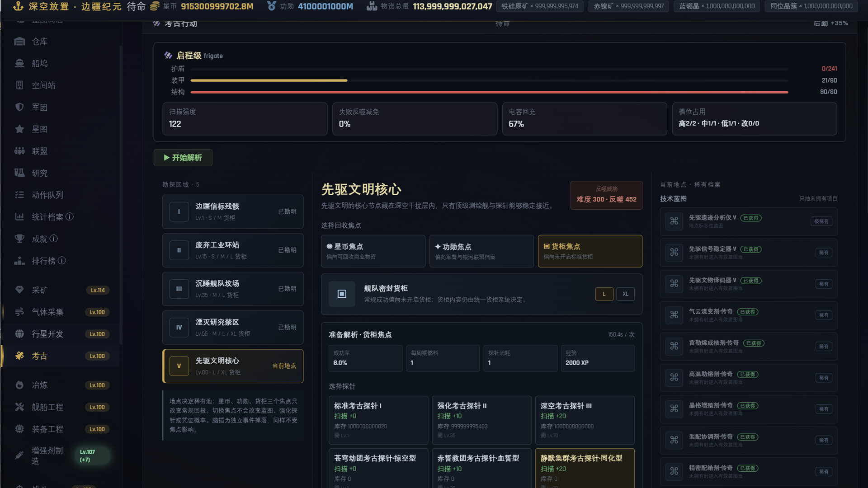Toggle 只看未拥有项目 filter

coord(818,199)
